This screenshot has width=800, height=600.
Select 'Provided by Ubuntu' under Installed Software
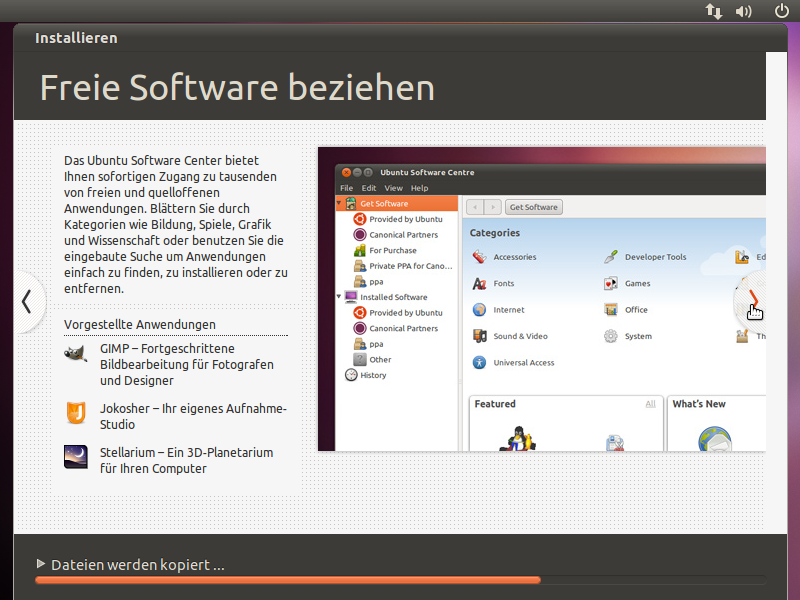click(x=406, y=313)
